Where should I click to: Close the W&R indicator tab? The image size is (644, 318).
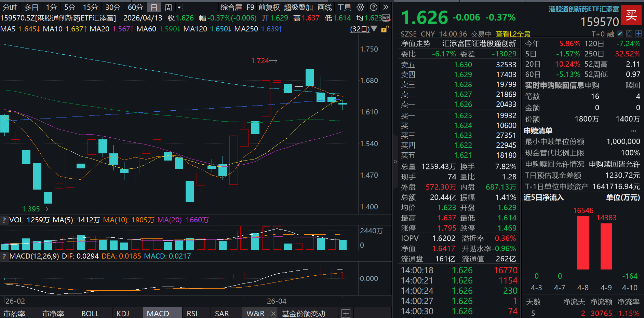click(273, 313)
